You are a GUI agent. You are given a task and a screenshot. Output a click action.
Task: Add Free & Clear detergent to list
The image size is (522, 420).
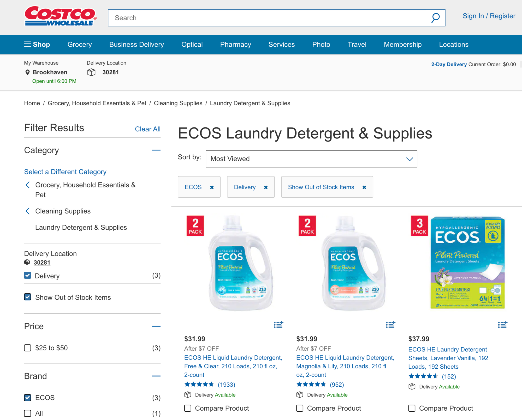coord(278,324)
